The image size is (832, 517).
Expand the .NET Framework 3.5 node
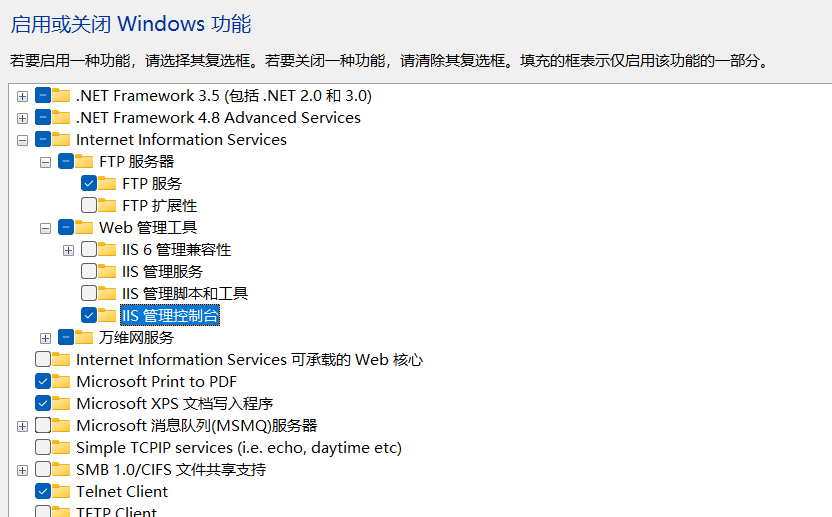pos(22,96)
